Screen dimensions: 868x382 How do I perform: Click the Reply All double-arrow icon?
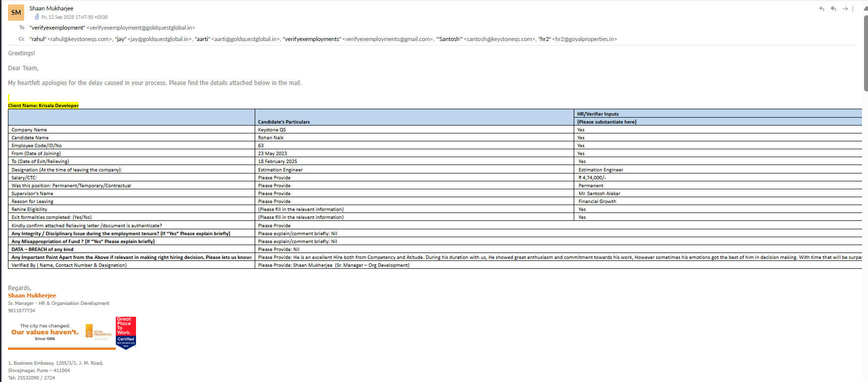[x=833, y=9]
